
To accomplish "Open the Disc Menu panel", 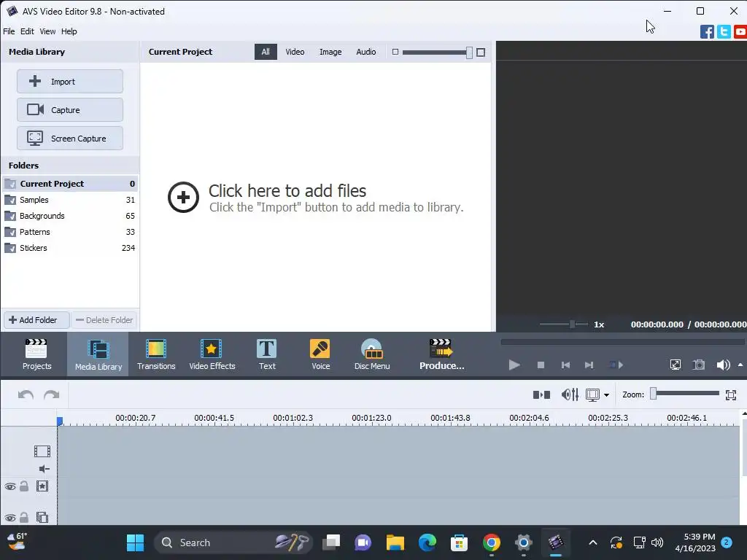I will [372, 354].
